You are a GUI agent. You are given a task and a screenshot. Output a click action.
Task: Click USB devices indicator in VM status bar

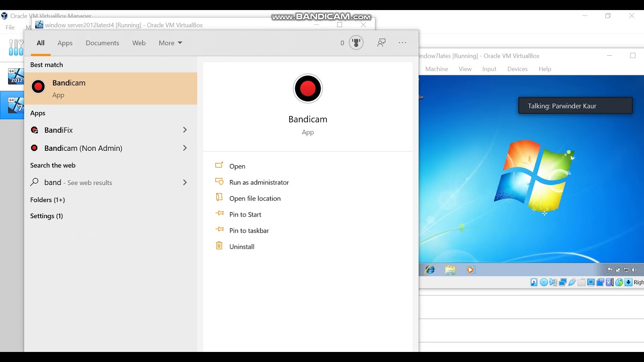pos(572,282)
